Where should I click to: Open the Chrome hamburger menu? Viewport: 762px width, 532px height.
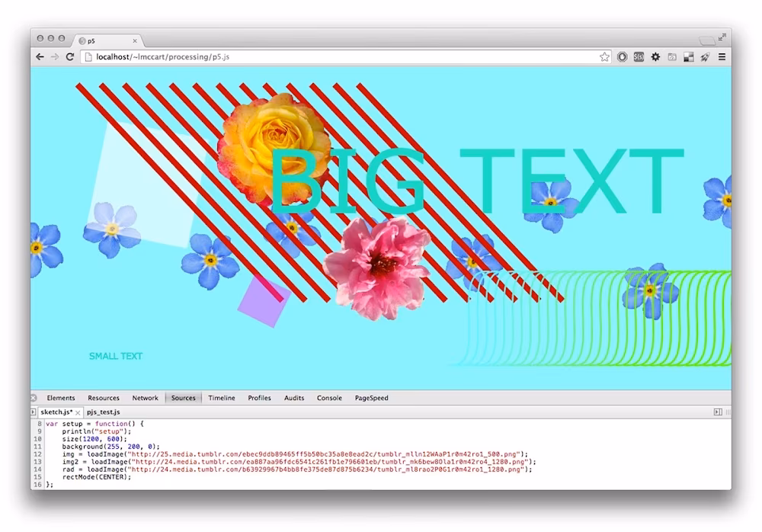721,57
